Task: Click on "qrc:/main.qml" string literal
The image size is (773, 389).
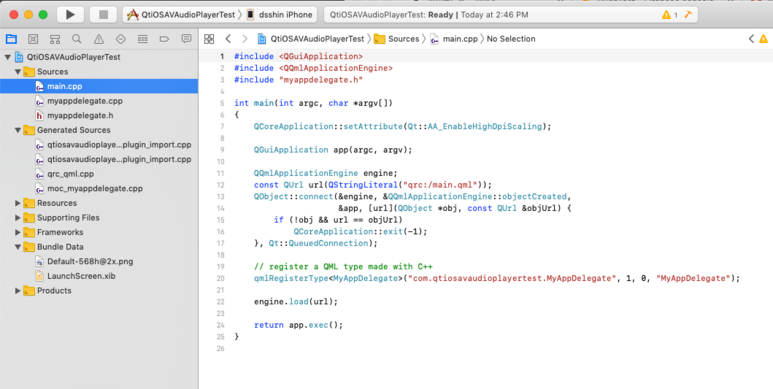Action: click(x=441, y=185)
